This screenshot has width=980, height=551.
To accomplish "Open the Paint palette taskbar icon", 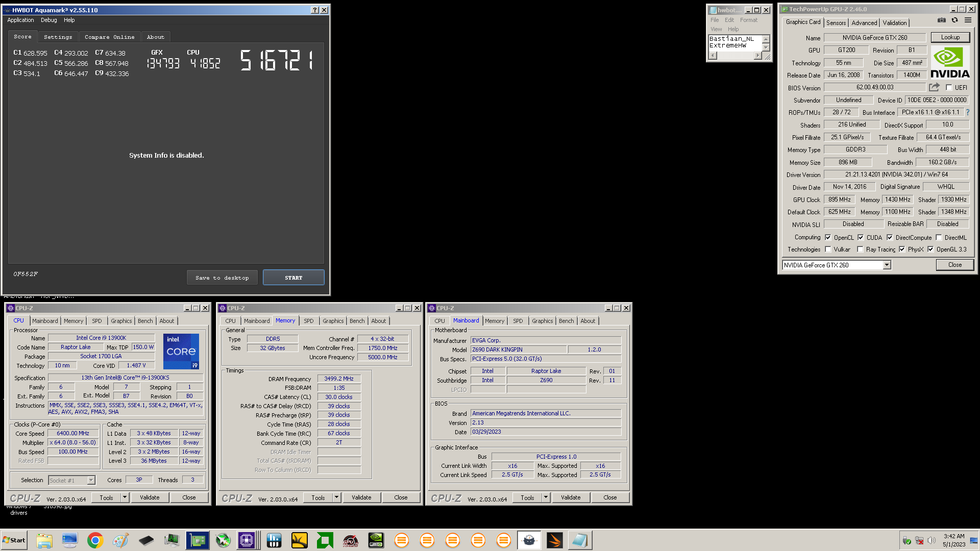I will coord(121,540).
